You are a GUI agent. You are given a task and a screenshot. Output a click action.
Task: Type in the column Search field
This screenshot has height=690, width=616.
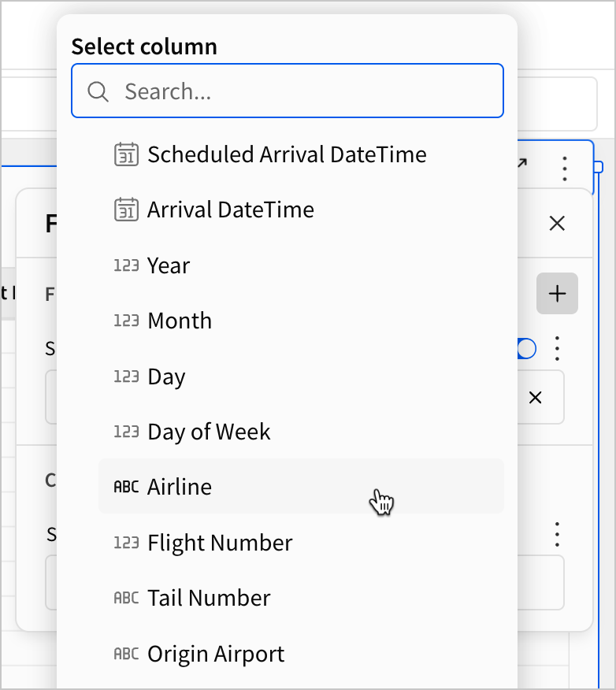point(307,91)
